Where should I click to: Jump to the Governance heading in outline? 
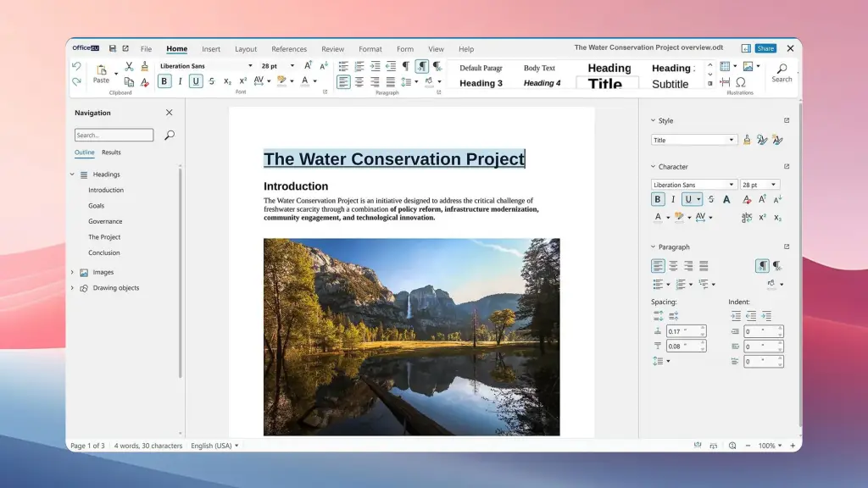pos(105,221)
